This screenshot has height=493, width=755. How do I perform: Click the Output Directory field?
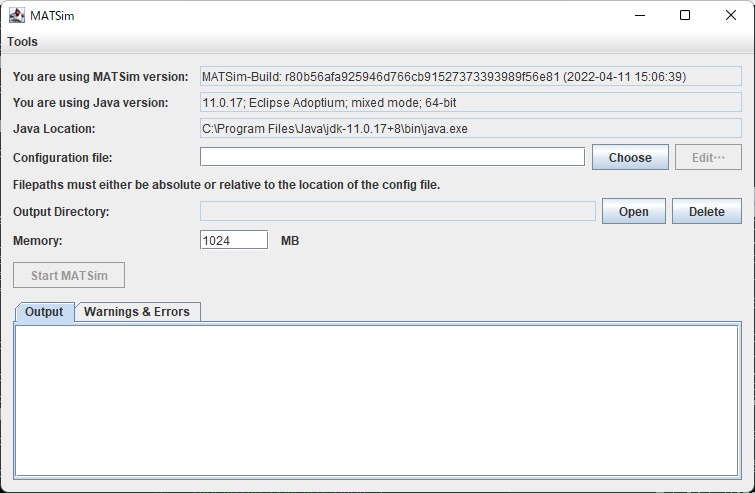(398, 211)
